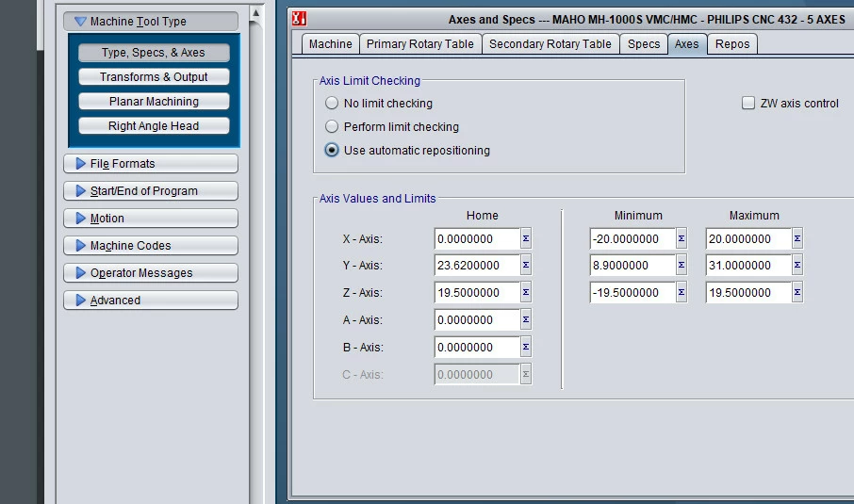
Task: Expand the Motion section
Action: point(151,218)
